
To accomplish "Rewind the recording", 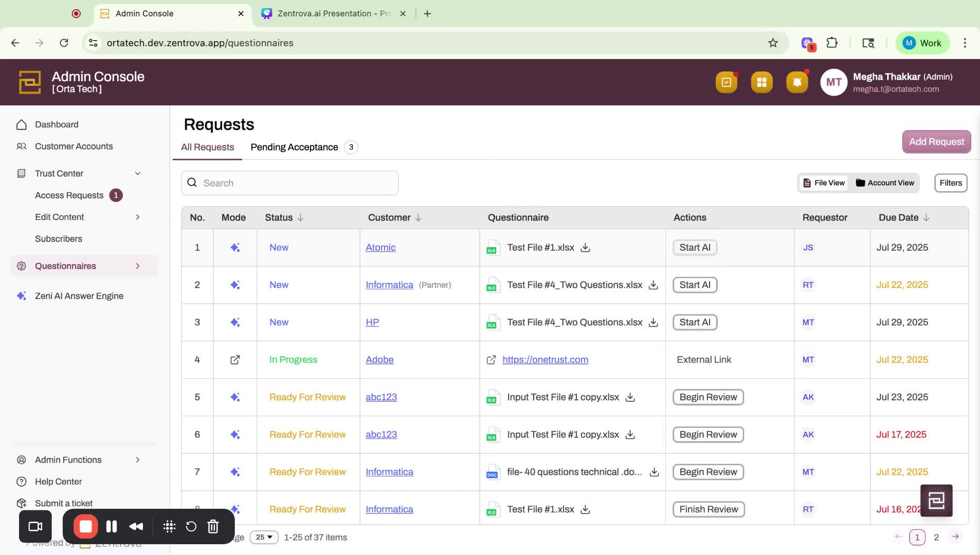I will coord(136,527).
